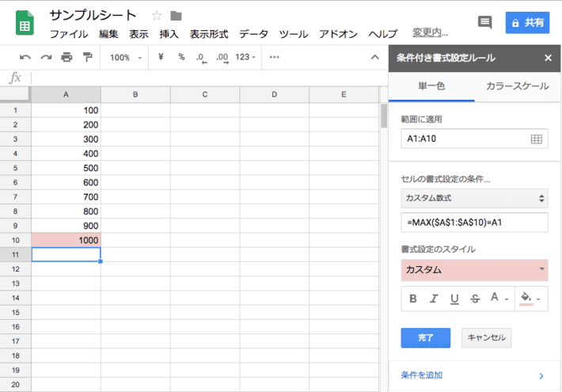Screen dimensions: 562x392
Task: Click the キャンセル button
Action: point(486,337)
